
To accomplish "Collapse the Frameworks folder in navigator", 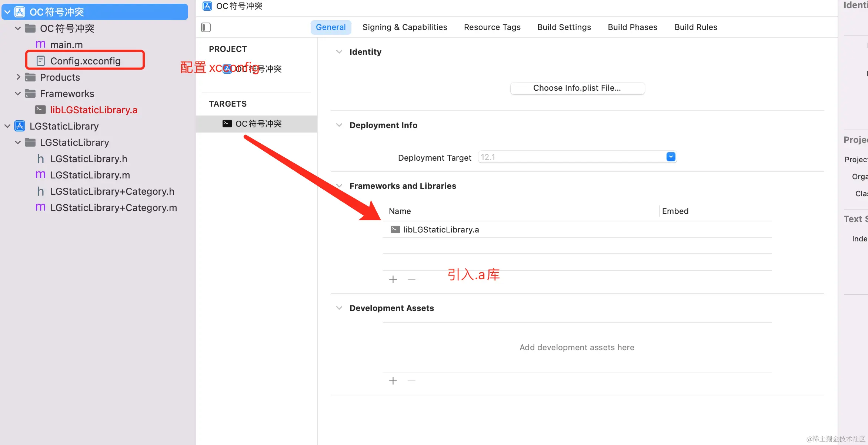I will (x=17, y=94).
